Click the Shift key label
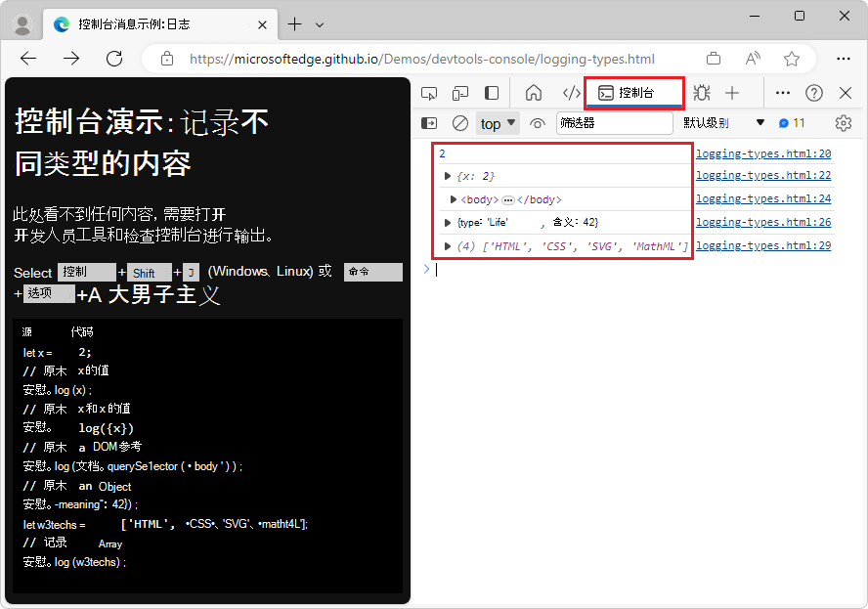Image resolution: width=868 pixels, height=609 pixels. pyautogui.click(x=150, y=273)
